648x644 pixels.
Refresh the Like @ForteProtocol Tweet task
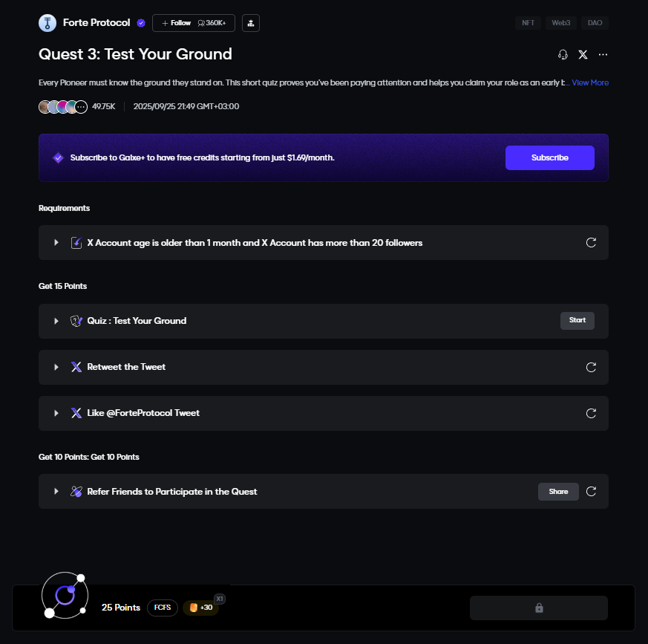(x=591, y=413)
